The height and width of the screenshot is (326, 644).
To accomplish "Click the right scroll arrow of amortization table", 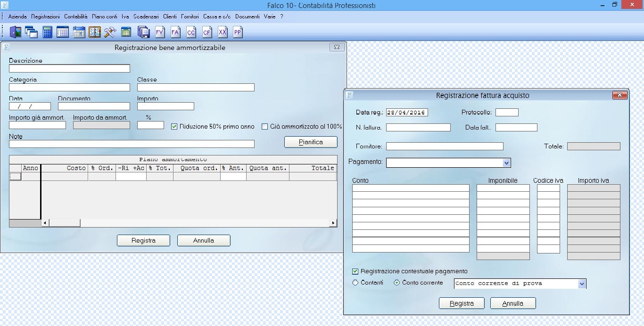I will click(x=333, y=223).
